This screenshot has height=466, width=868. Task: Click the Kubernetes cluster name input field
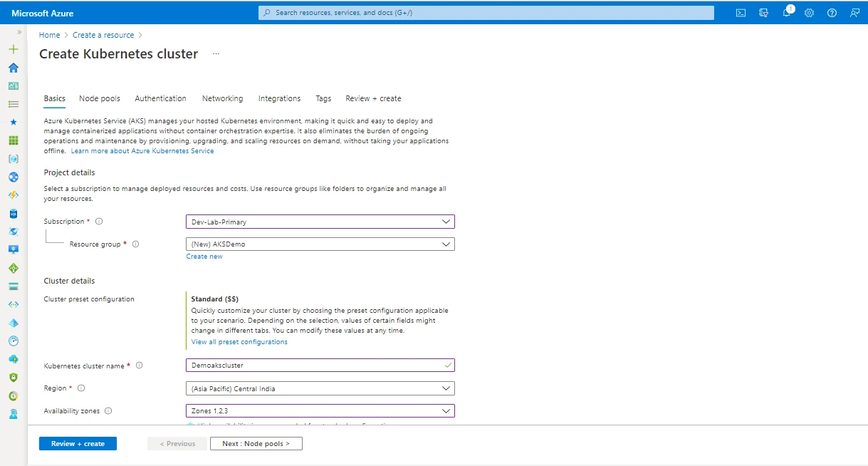(319, 365)
